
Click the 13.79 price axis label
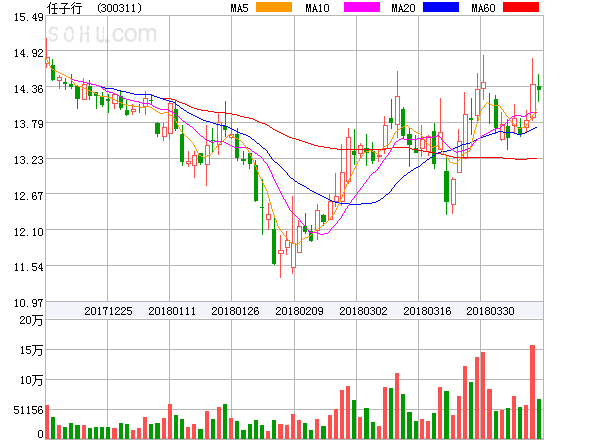pos(29,124)
